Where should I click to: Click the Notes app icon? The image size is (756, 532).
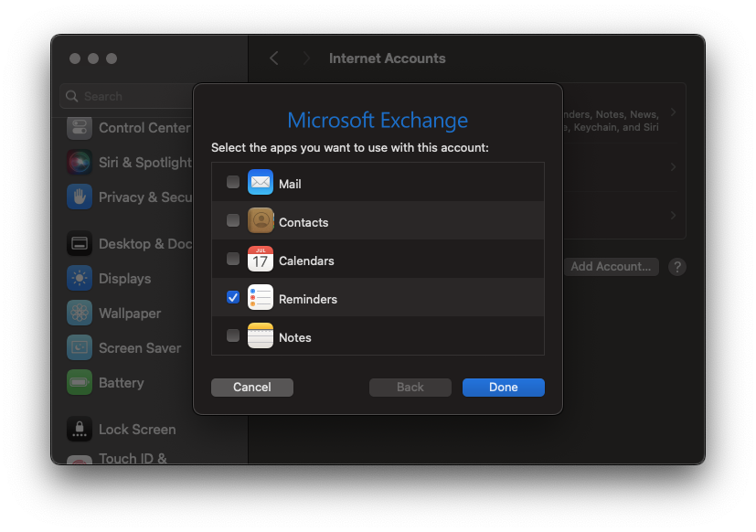261,335
